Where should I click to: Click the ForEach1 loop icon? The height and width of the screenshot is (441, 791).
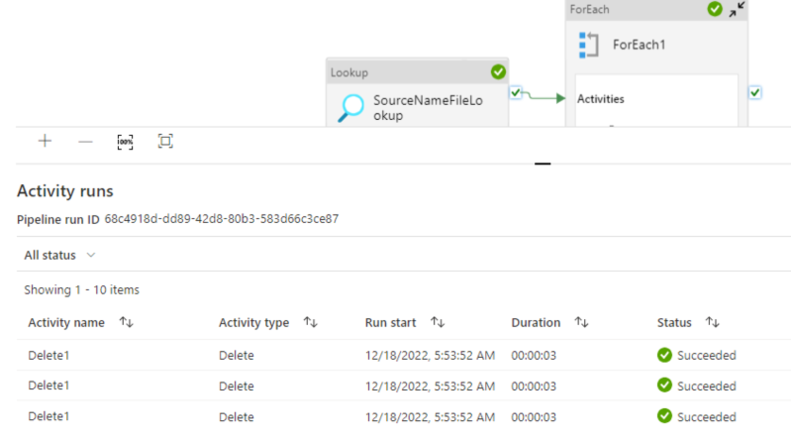(588, 45)
